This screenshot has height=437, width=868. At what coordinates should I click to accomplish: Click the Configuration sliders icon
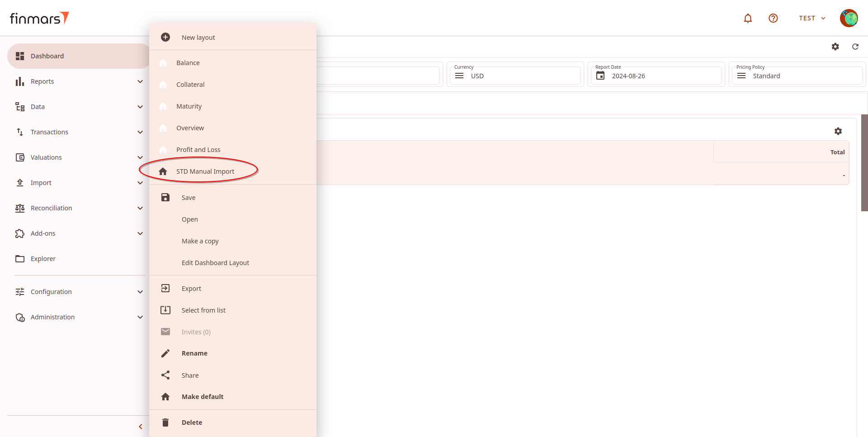coord(20,292)
